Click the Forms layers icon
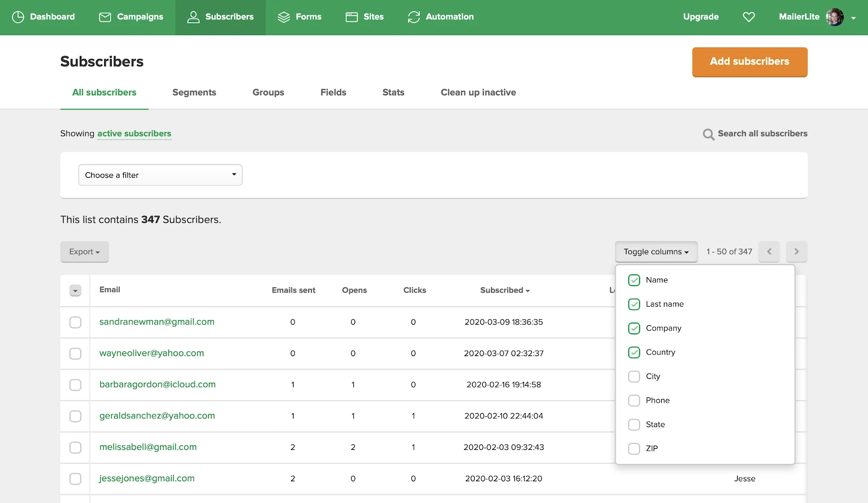The height and width of the screenshot is (503, 868). [x=284, y=17]
